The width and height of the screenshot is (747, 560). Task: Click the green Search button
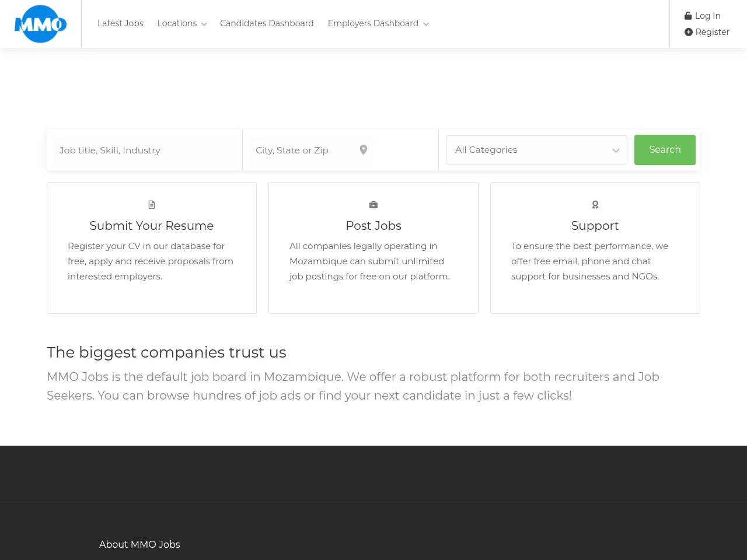[x=665, y=150]
